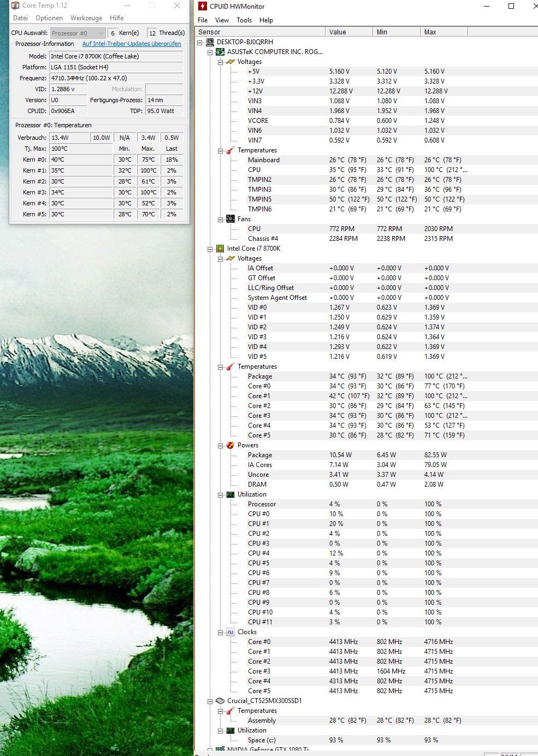Click the Tj. Max value field

click(x=81, y=149)
